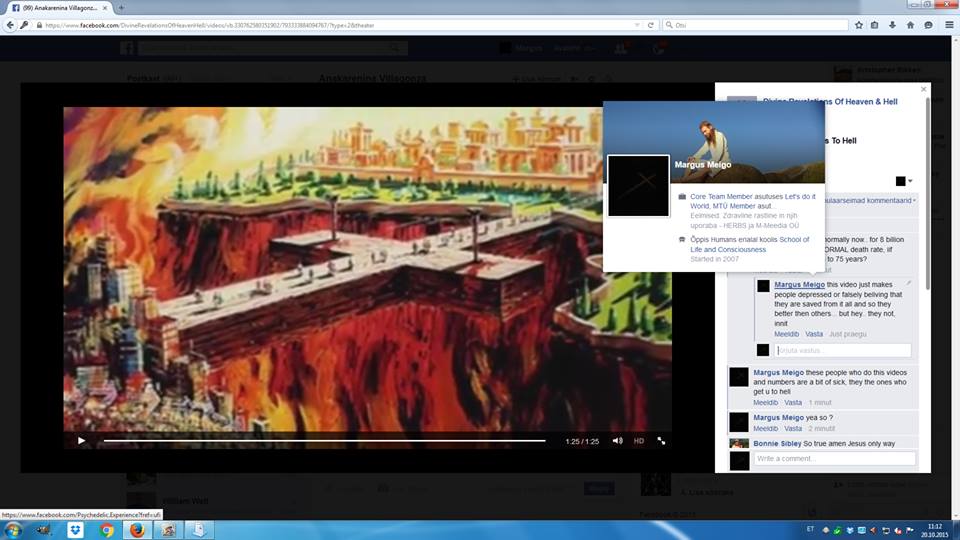This screenshot has height=540, width=960.
Task: Seek on the video progress bar
Action: pos(324,441)
